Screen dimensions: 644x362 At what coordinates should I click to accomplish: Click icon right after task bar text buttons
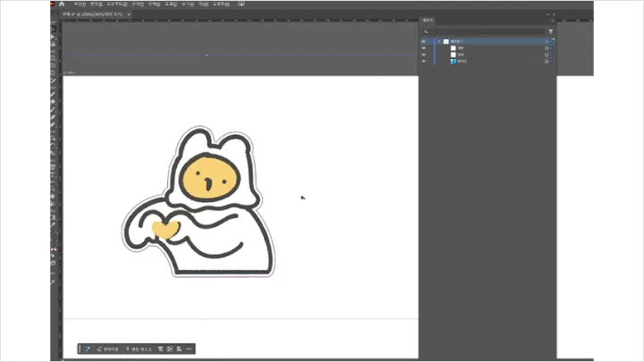pyautogui.click(x=161, y=349)
